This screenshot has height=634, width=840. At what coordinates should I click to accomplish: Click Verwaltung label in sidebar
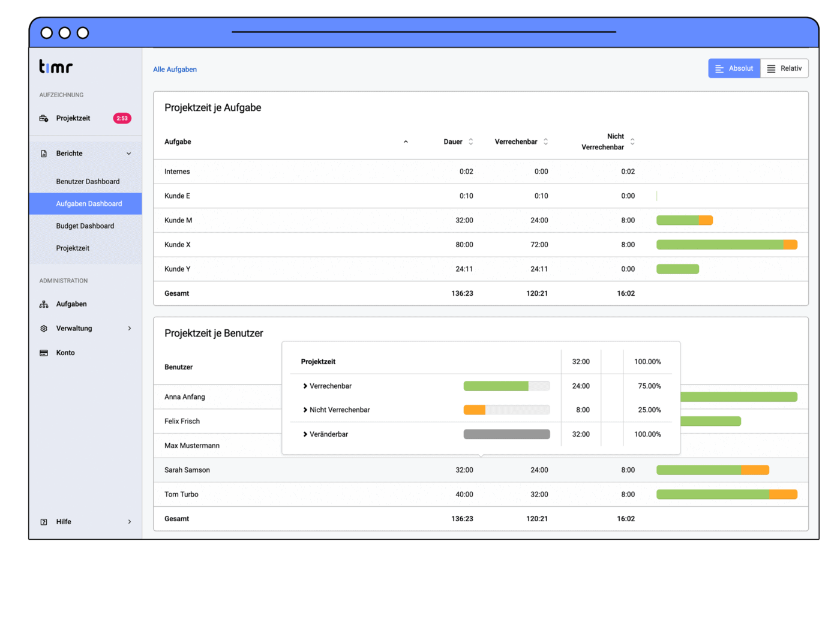click(74, 329)
